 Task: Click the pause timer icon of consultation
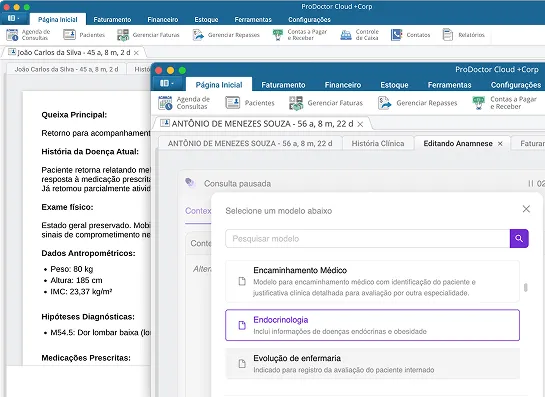(530, 184)
